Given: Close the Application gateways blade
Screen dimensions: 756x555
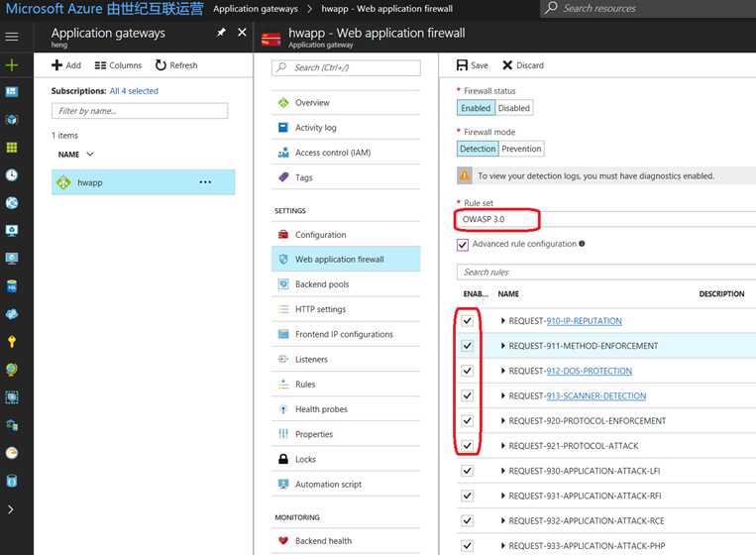Looking at the screenshot, I should 242,33.
